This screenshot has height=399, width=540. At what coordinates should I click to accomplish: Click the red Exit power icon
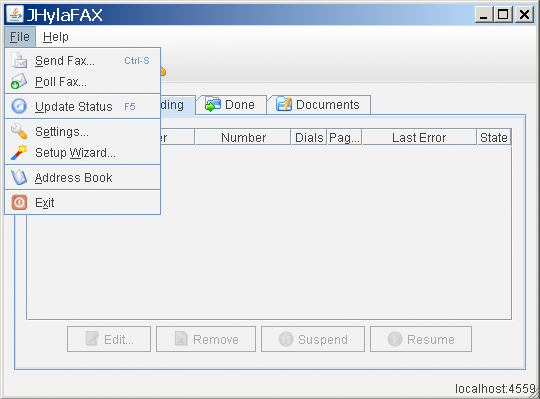[x=19, y=202]
